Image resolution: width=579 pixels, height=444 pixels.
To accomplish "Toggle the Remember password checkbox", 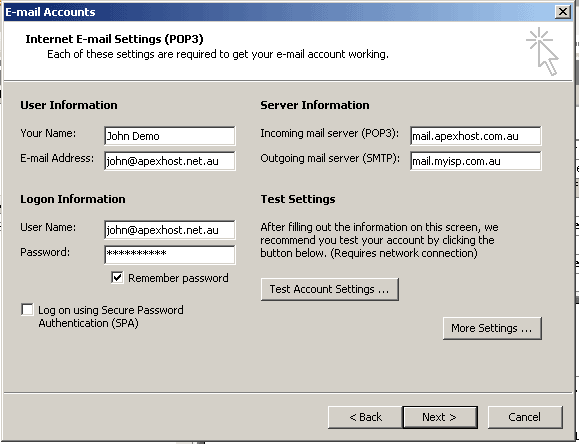I will (117, 277).
